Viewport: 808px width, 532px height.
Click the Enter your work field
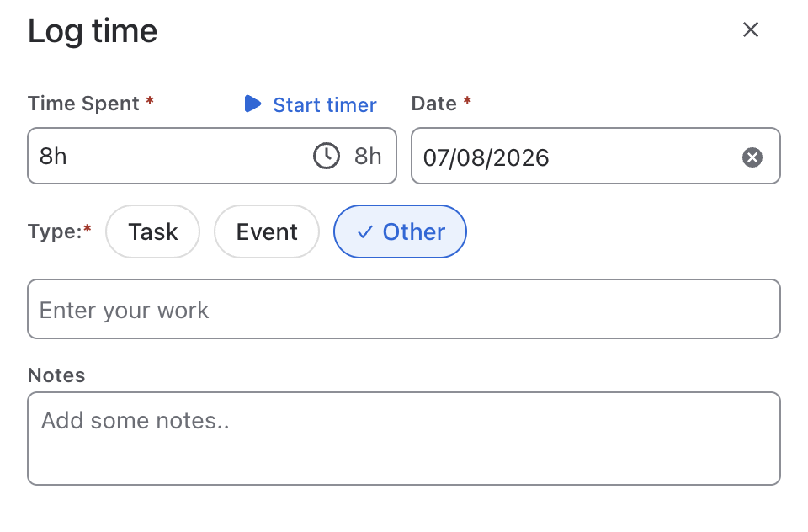tap(404, 309)
